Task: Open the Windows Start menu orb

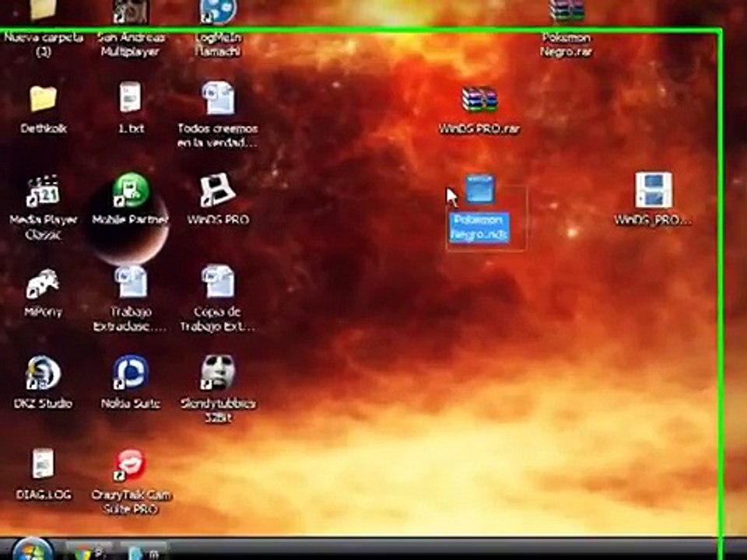Action: click(x=33, y=549)
